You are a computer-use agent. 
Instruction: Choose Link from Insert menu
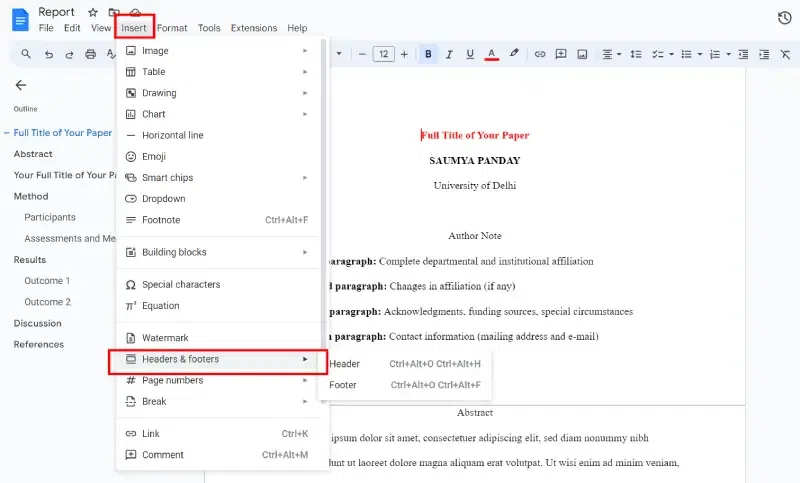click(218, 434)
